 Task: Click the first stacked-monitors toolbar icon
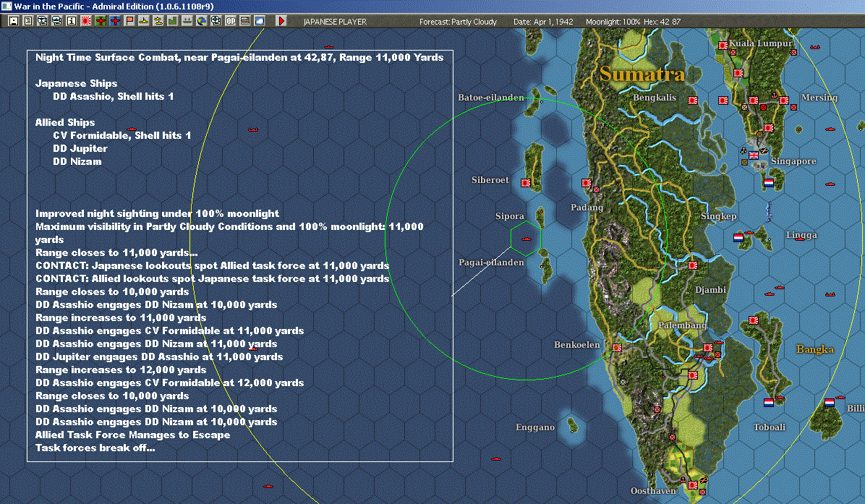click(x=43, y=21)
